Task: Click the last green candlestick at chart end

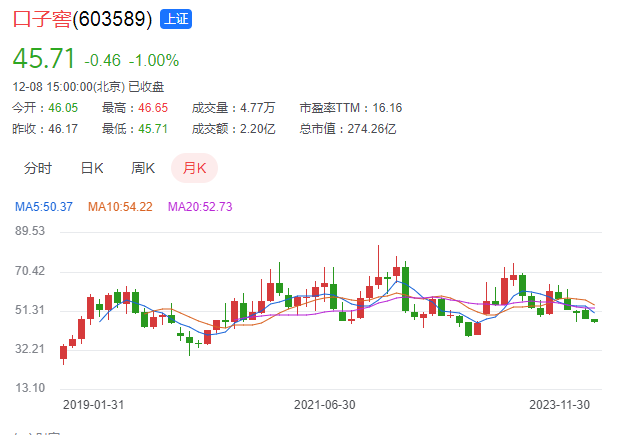Action: click(595, 321)
